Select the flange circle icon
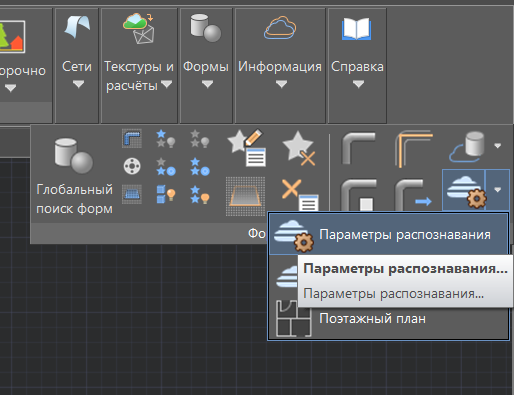514x395 pixels. [x=132, y=166]
